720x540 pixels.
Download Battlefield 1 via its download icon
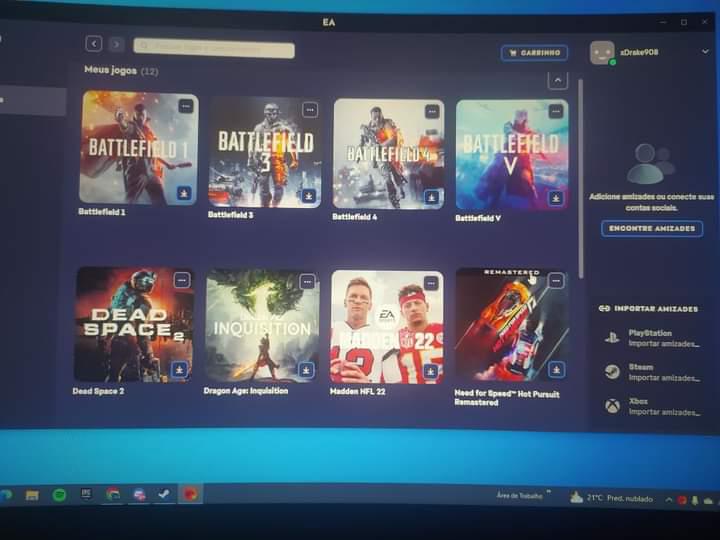click(x=184, y=193)
